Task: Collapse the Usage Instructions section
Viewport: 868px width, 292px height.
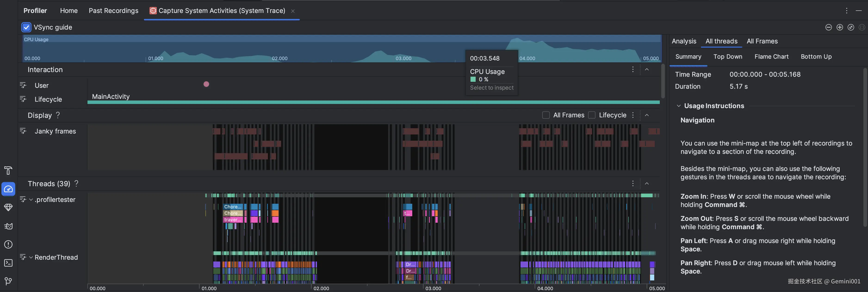Action: (679, 106)
